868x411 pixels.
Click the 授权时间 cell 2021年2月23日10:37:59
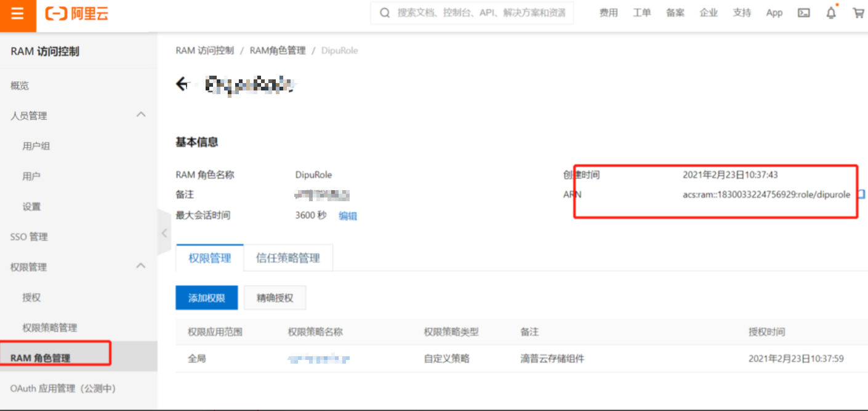point(796,358)
